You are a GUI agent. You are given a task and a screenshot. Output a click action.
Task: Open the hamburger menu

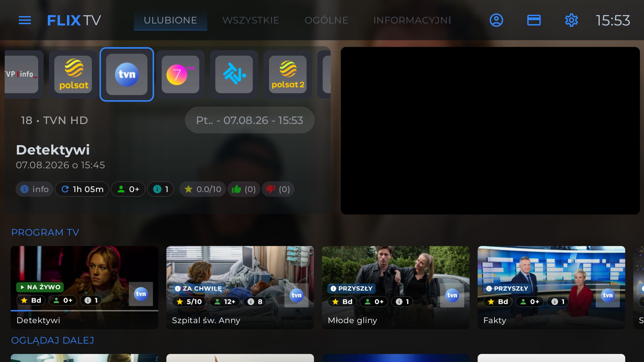click(25, 20)
